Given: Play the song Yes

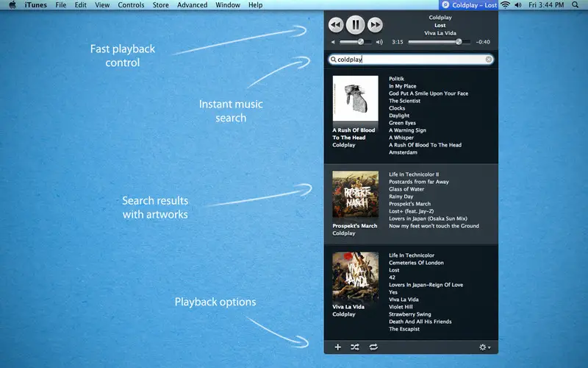Looking at the screenshot, I should coord(393,291).
